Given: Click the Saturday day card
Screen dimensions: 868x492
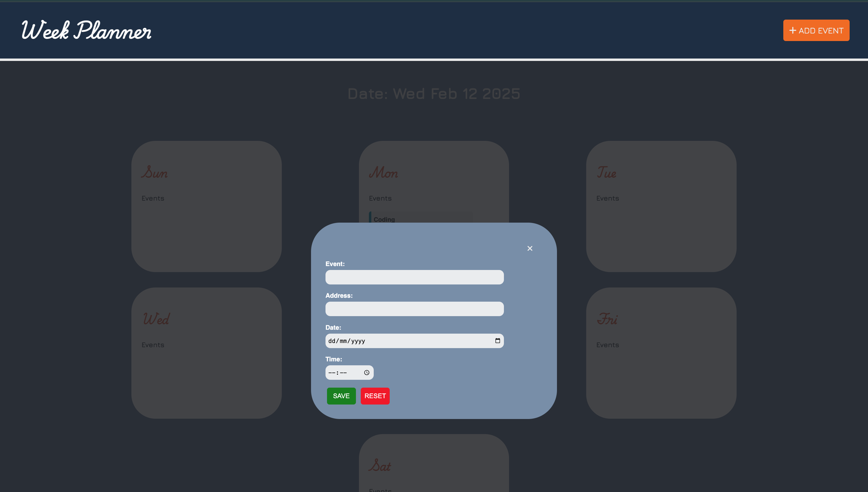Looking at the screenshot, I should point(433,466).
